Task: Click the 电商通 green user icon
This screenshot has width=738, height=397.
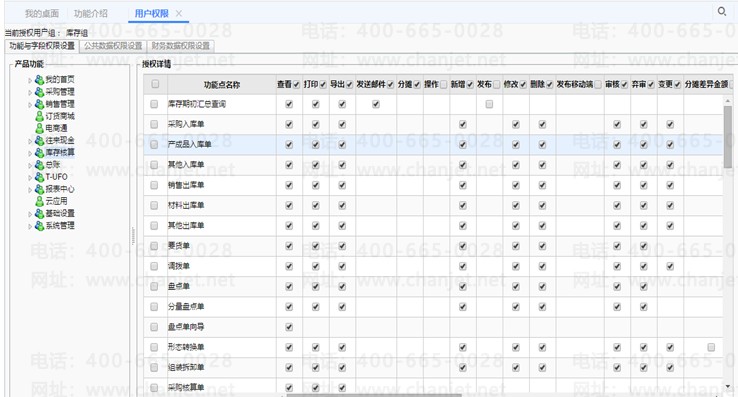Action: pyautogui.click(x=40, y=128)
